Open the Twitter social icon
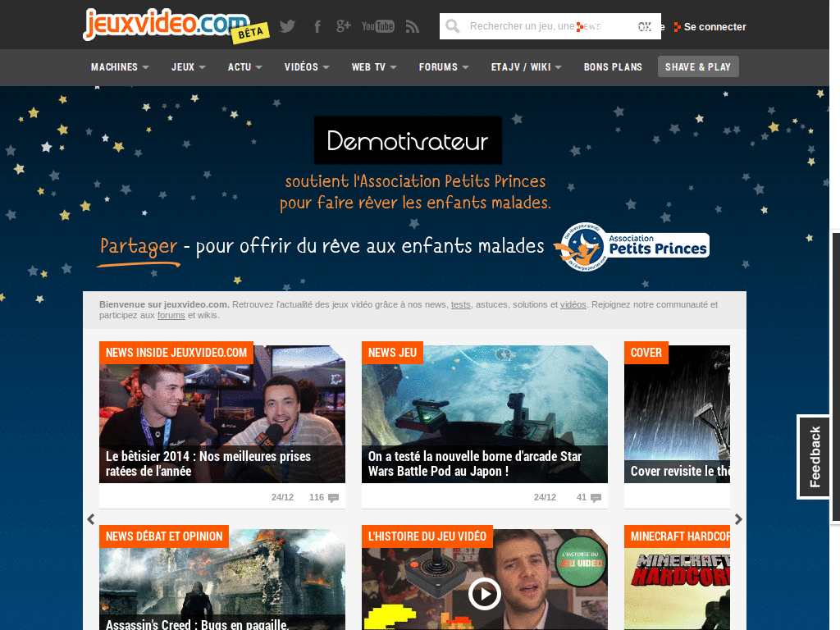Screen dimensions: 840x630 288,26
